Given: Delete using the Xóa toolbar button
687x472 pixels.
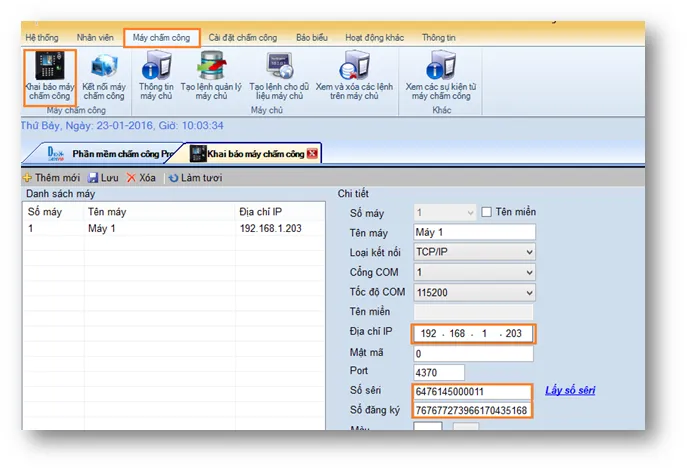Looking at the screenshot, I should (141, 177).
